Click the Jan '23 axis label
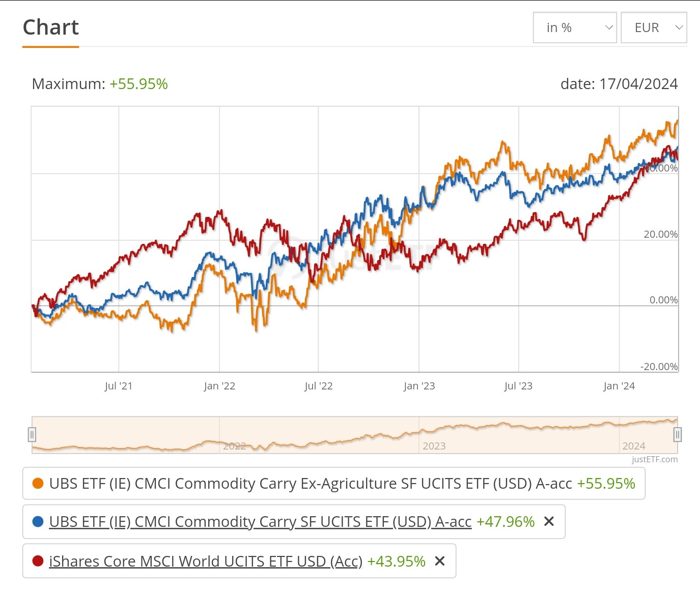 (419, 386)
